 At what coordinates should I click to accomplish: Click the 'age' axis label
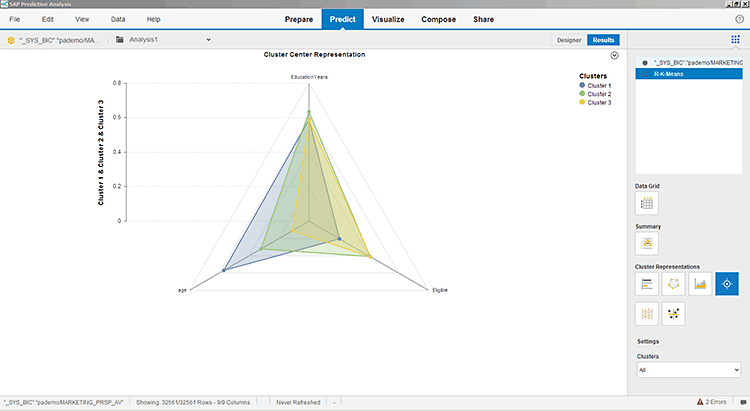pos(182,290)
